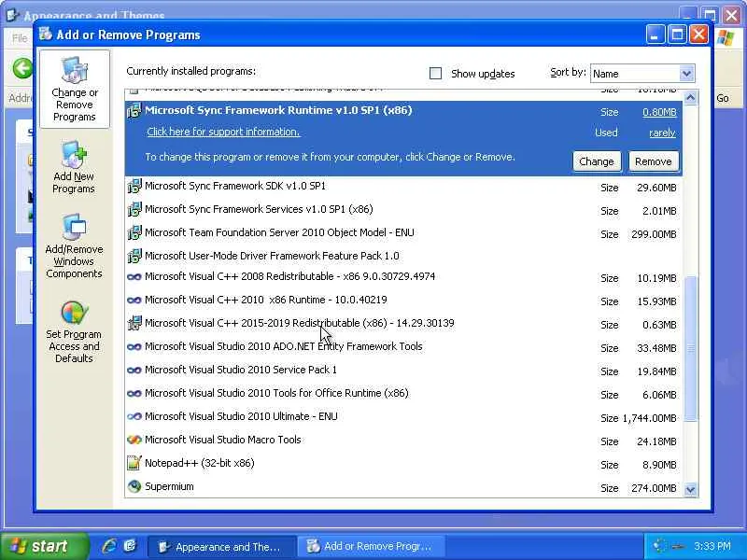Viewport: 747px width, 560px height.
Task: Open Add New Programs from sidebar
Action: click(x=74, y=167)
